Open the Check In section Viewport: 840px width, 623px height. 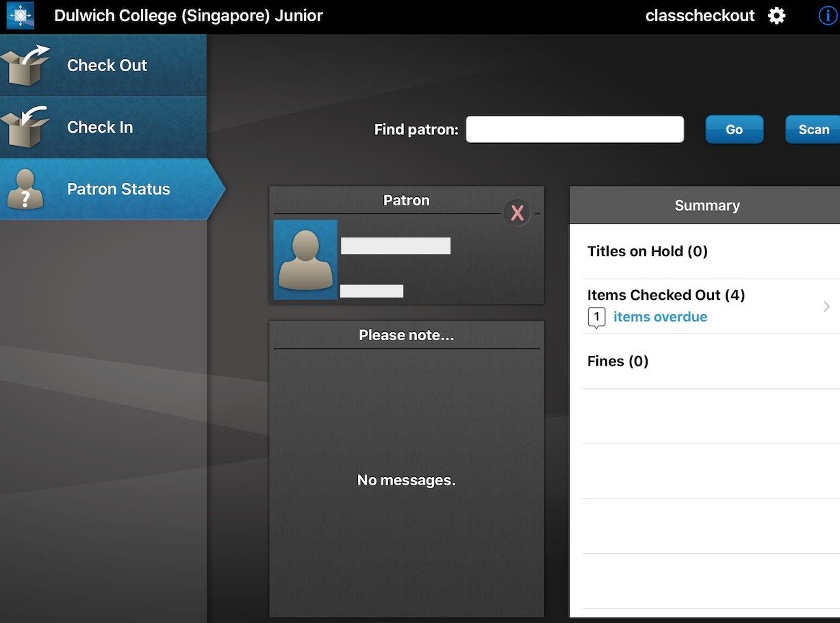103,127
